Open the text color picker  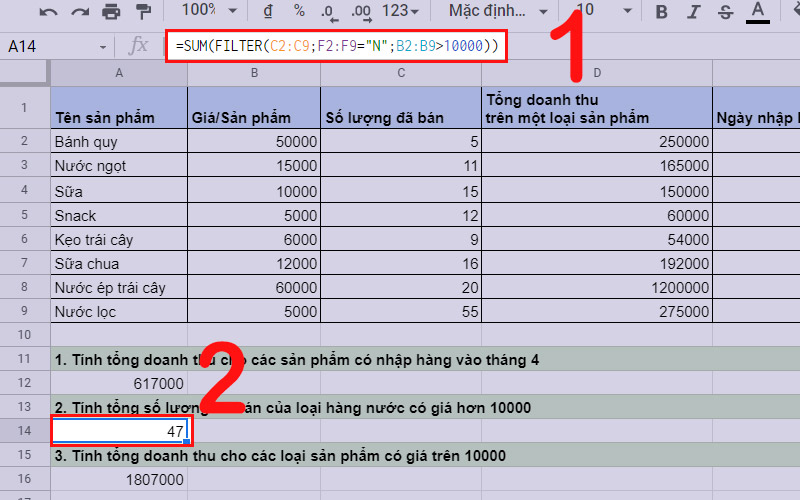[x=757, y=12]
